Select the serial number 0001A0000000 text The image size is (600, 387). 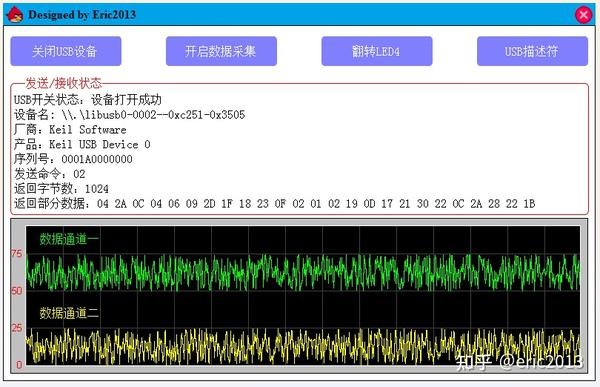[97, 159]
